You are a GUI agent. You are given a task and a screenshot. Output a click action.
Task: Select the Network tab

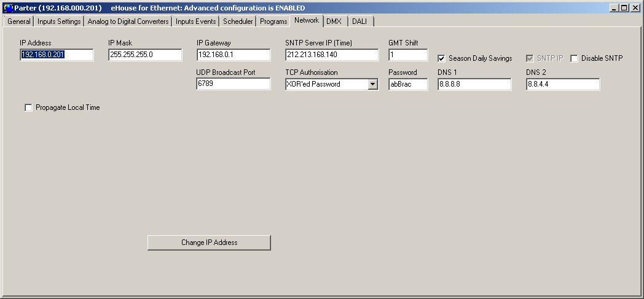point(307,20)
